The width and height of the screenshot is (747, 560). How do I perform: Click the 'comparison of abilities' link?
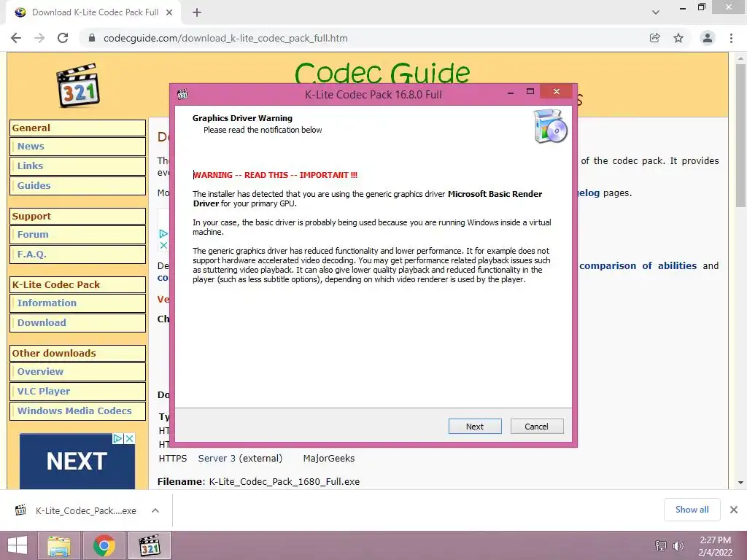tap(638, 265)
